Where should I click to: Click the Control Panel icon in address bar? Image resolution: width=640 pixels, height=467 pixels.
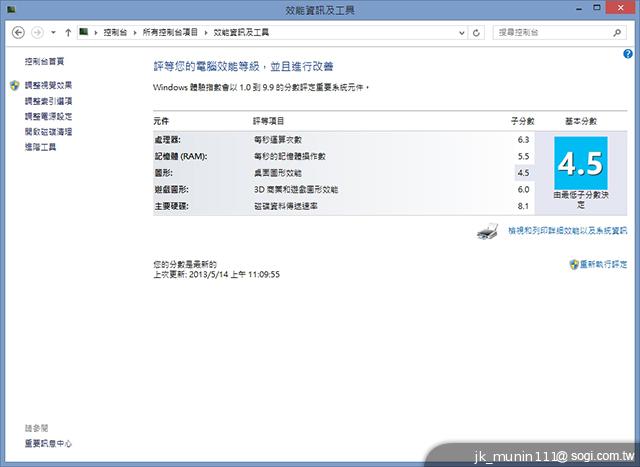click(x=84, y=32)
